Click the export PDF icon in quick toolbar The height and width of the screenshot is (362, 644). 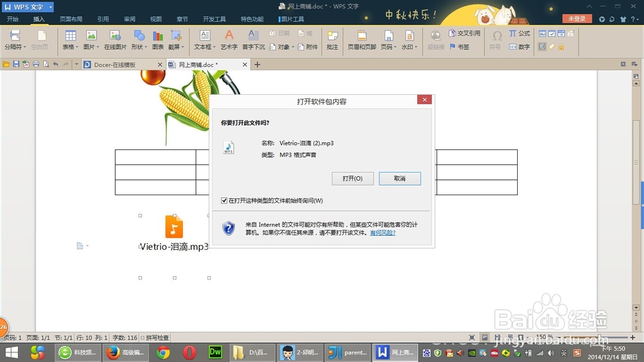[26, 64]
